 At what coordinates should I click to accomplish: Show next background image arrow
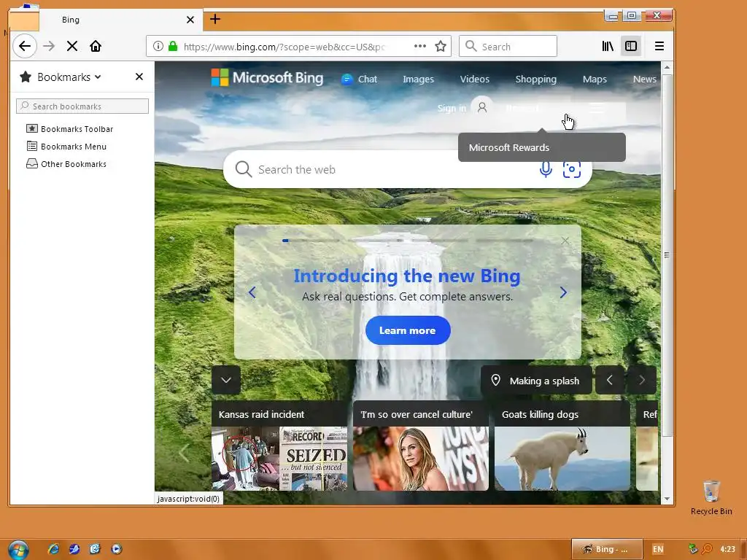(x=642, y=380)
